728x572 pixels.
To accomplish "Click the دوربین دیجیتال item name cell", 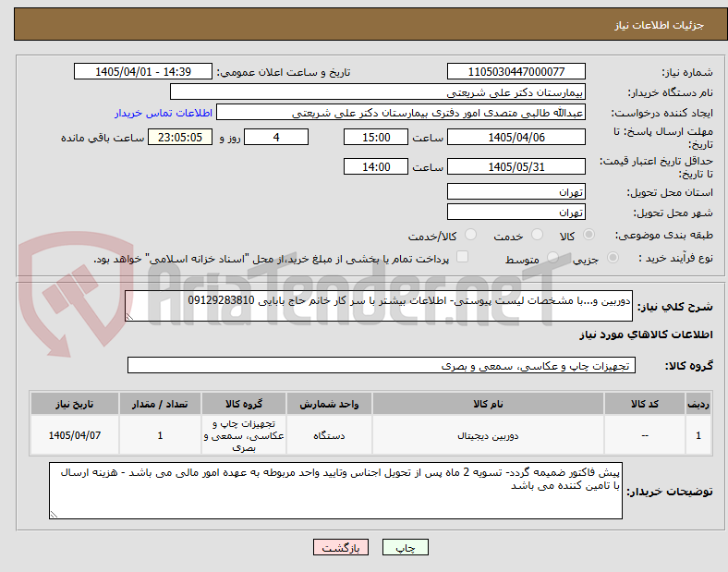I will coord(488,435).
